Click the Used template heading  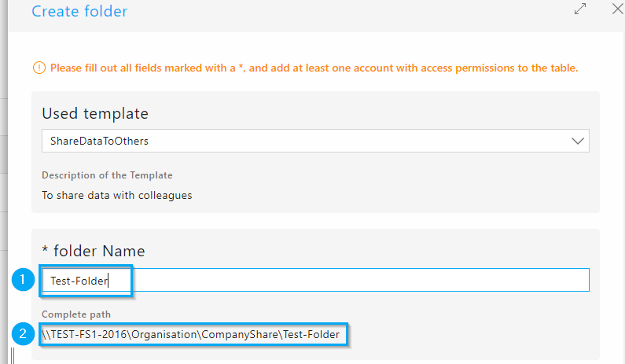95,114
